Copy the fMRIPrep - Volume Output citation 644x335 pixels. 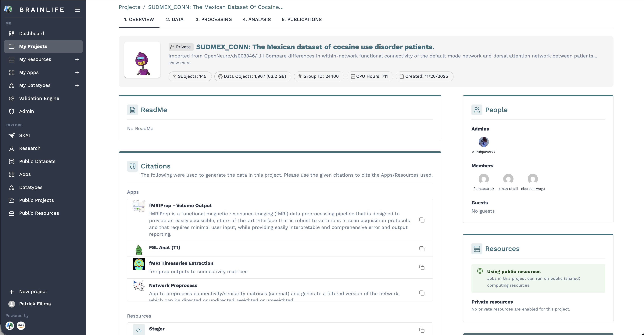tap(422, 220)
